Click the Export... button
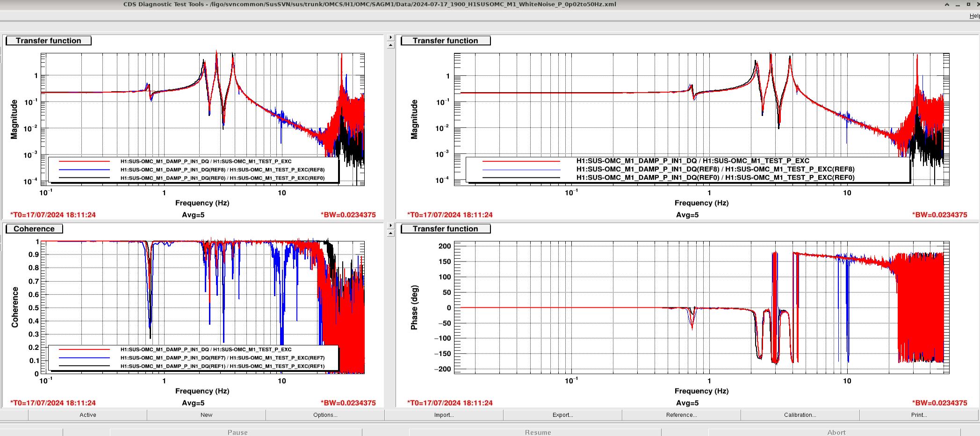This screenshot has width=980, height=436. [563, 415]
